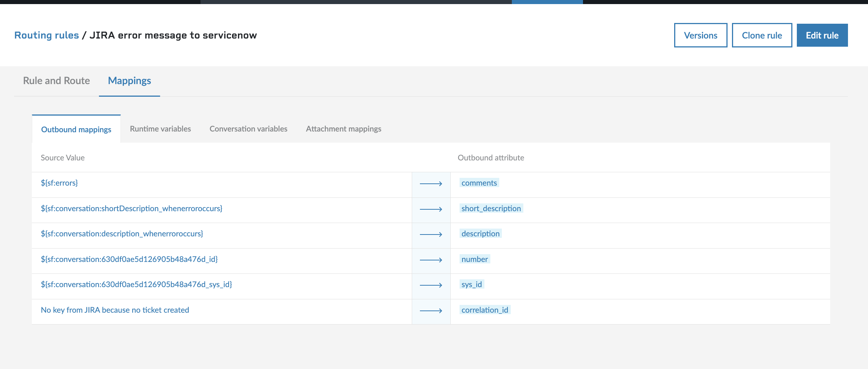Click the description_whenerroroccurs source value
Screen dimensions: 868x369
pos(122,234)
